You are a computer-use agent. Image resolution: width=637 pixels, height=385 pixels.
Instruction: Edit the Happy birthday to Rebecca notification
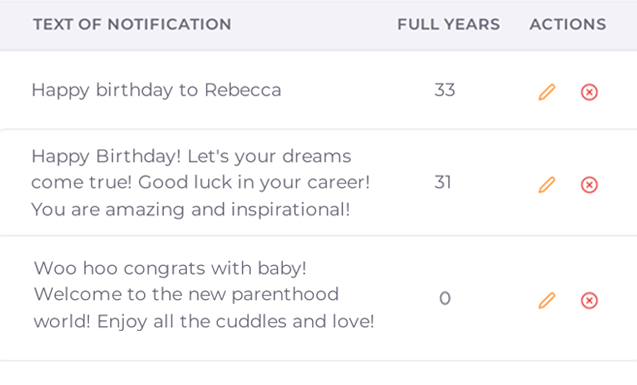click(x=547, y=92)
